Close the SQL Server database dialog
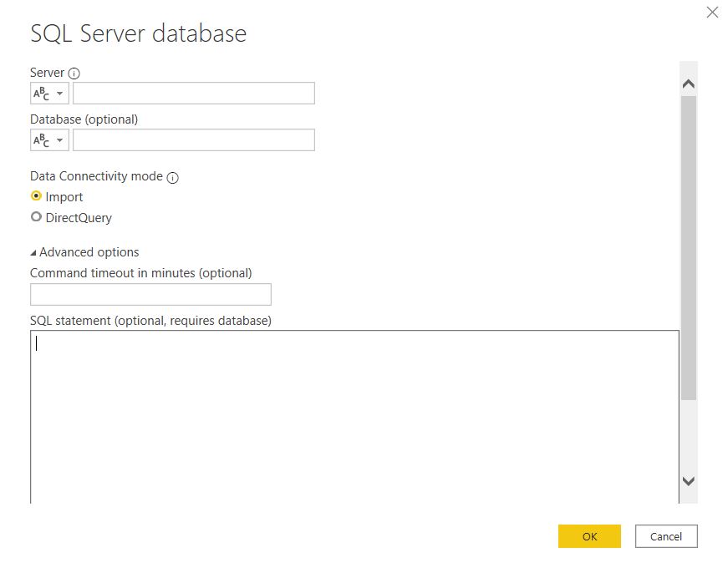728x578 pixels. tap(712, 12)
